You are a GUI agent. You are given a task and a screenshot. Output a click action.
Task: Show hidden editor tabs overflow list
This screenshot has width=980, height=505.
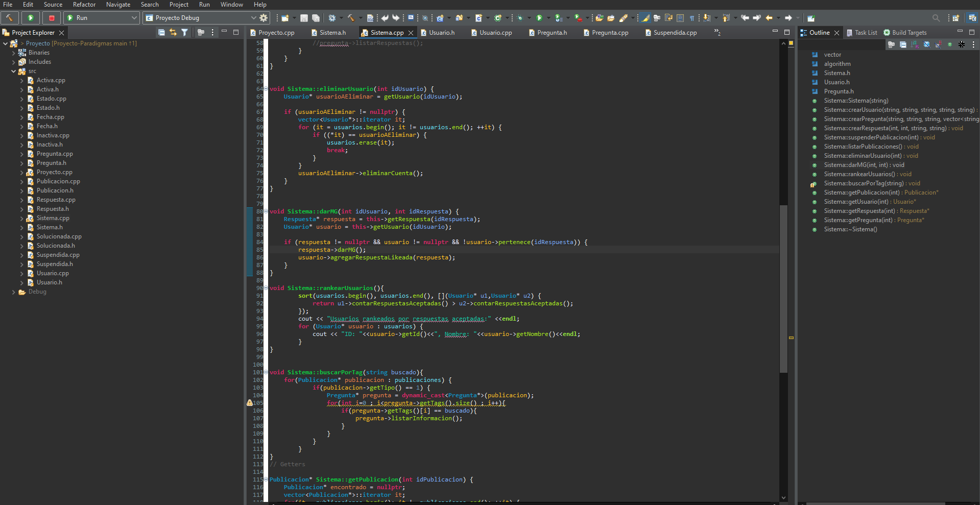click(717, 32)
